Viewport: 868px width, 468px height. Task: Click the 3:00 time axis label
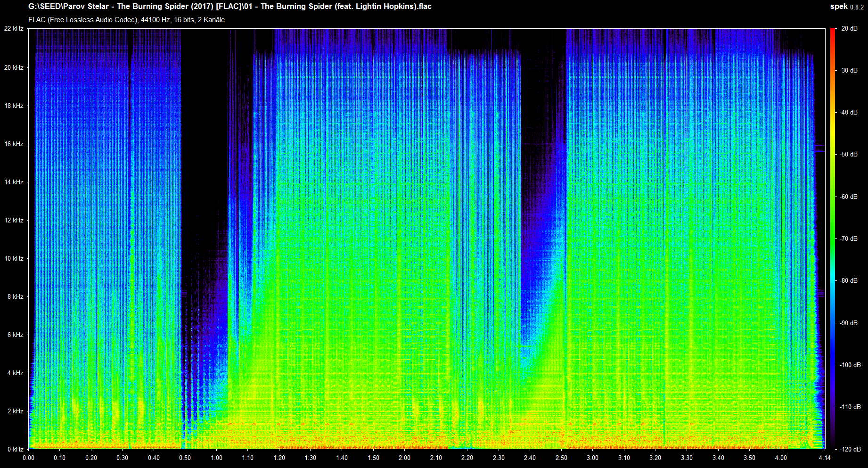point(592,458)
